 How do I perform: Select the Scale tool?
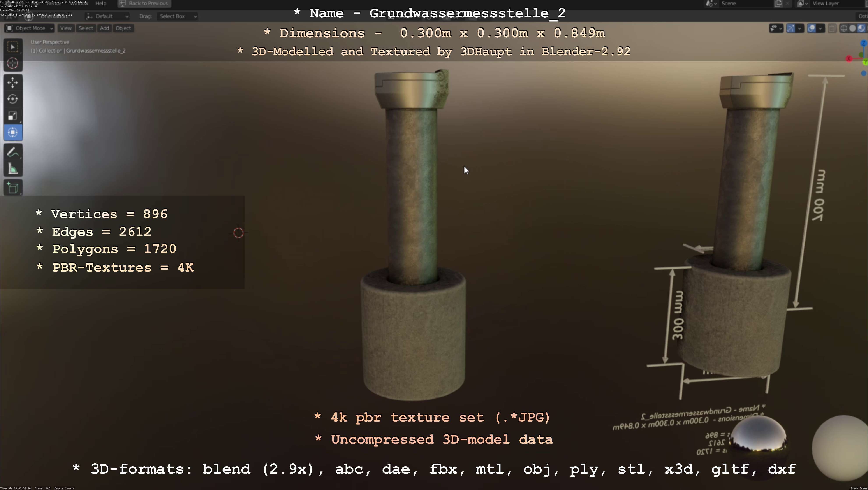tap(13, 116)
